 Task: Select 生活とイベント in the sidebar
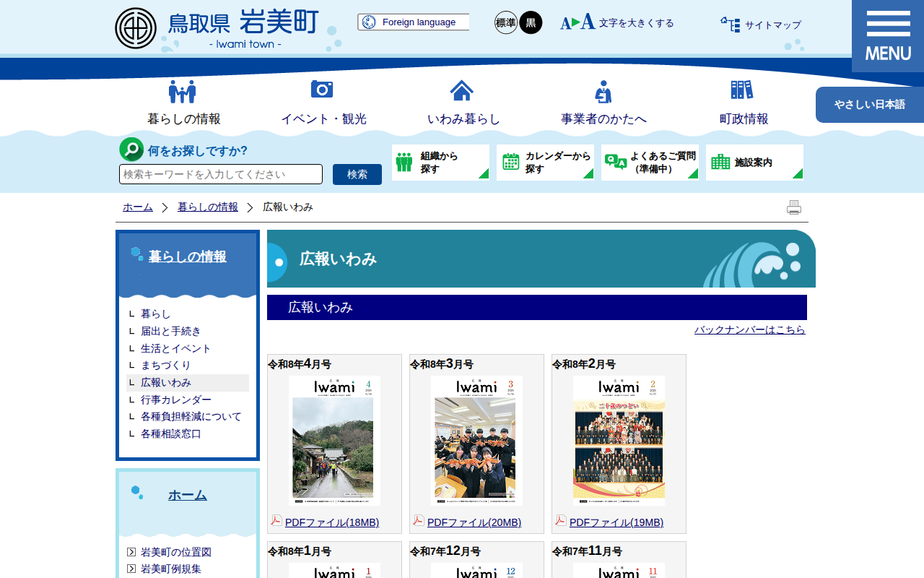[176, 348]
